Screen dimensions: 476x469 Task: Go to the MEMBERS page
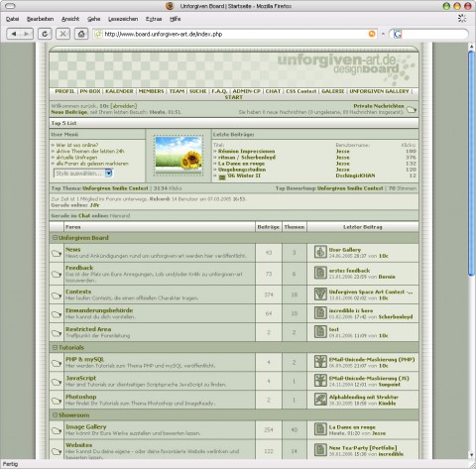click(x=151, y=91)
